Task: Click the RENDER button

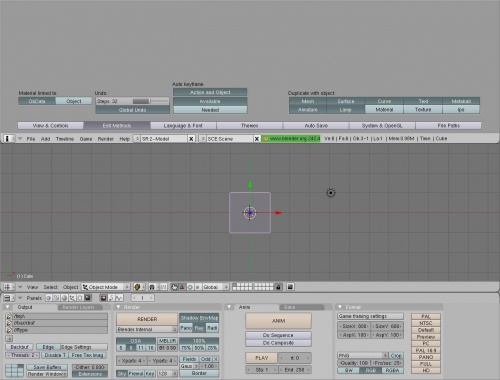Action: click(x=147, y=319)
